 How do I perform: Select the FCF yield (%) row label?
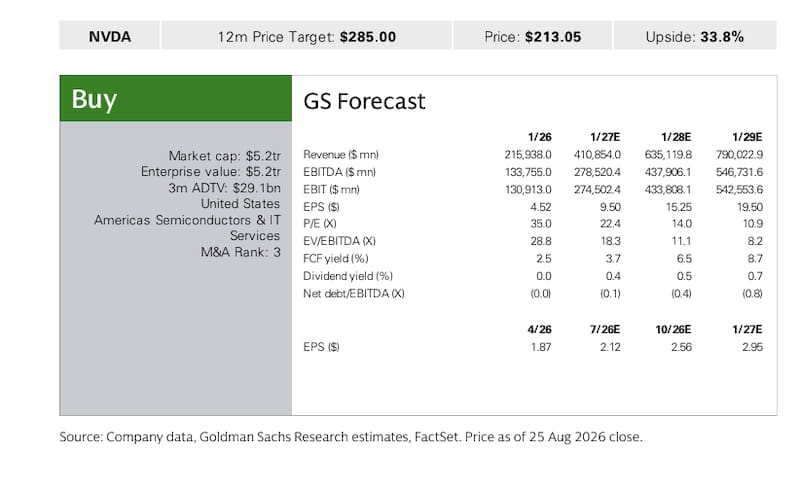pos(336,259)
